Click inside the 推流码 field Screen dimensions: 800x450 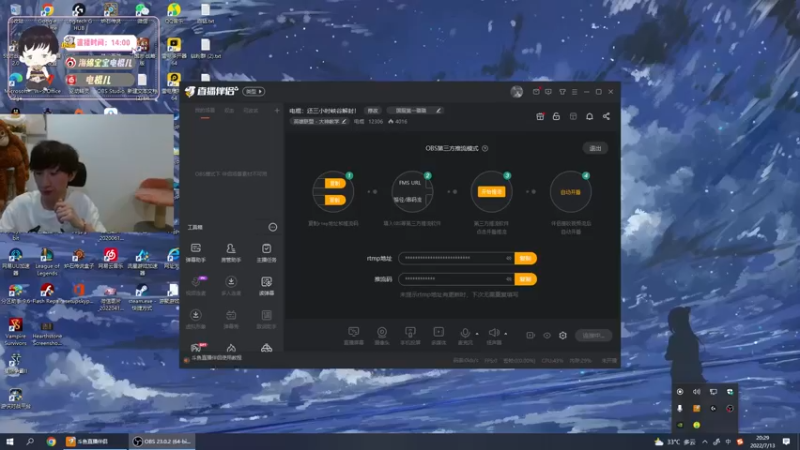(456, 279)
